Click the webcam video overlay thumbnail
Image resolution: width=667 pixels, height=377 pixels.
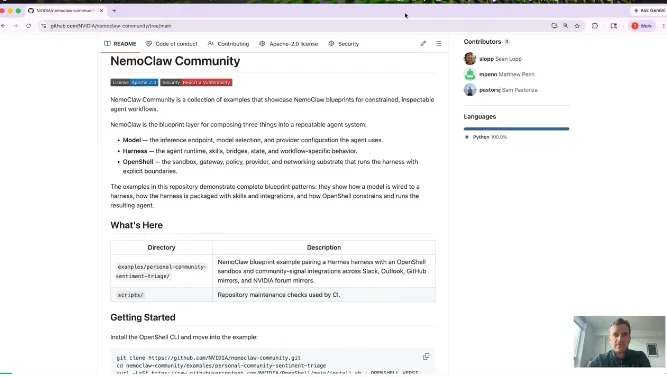click(x=619, y=341)
